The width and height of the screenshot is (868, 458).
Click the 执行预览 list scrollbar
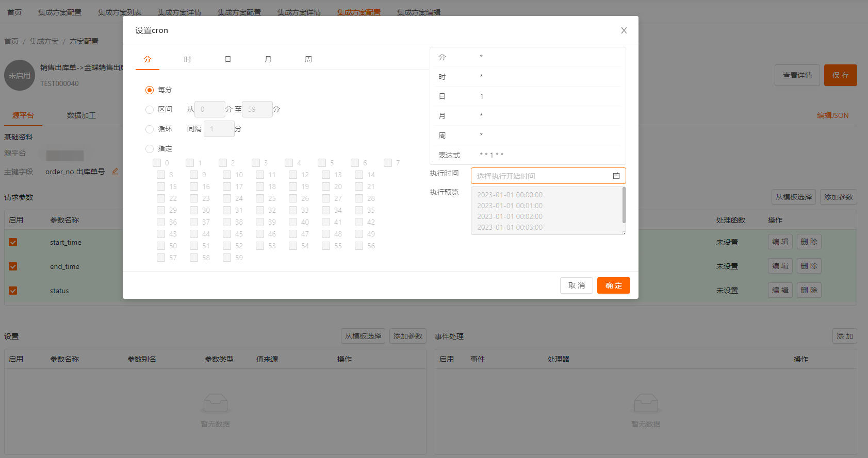(624, 205)
